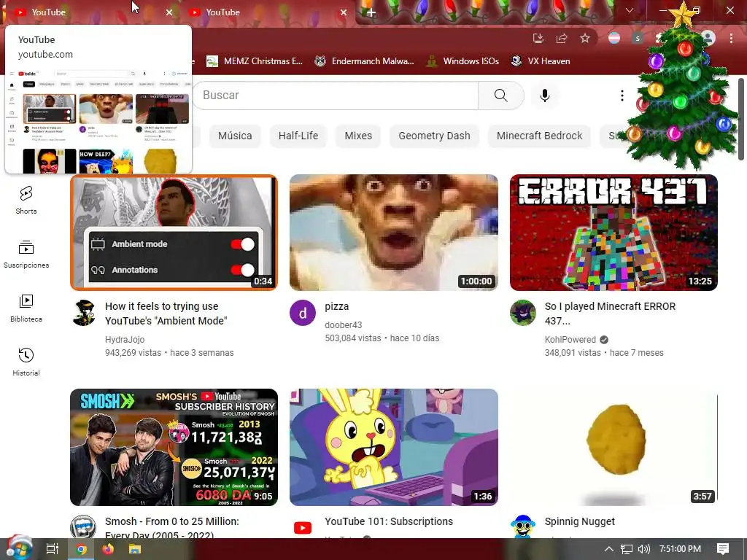Click the taskbar clock showing 7:51:00 PM

click(680, 549)
